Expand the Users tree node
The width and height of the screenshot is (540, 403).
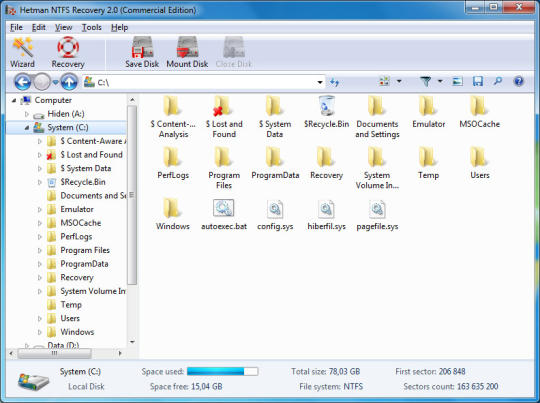pos(40,319)
